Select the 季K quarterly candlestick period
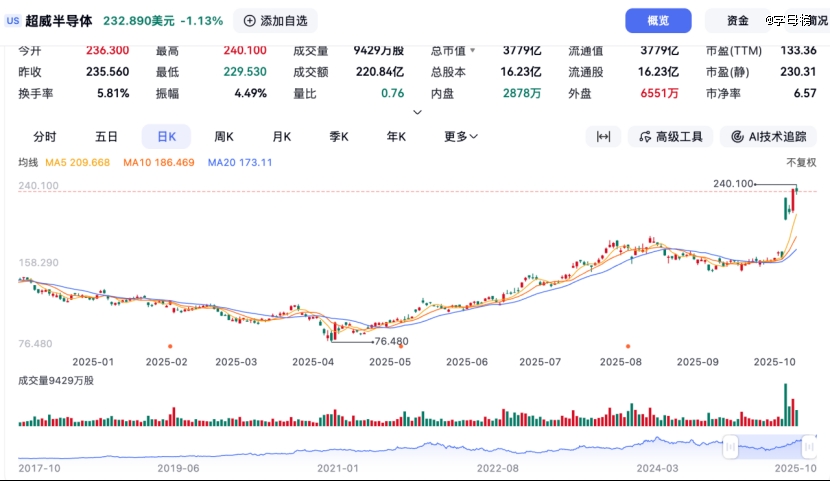Image resolution: width=830 pixels, height=481 pixels. (339, 137)
